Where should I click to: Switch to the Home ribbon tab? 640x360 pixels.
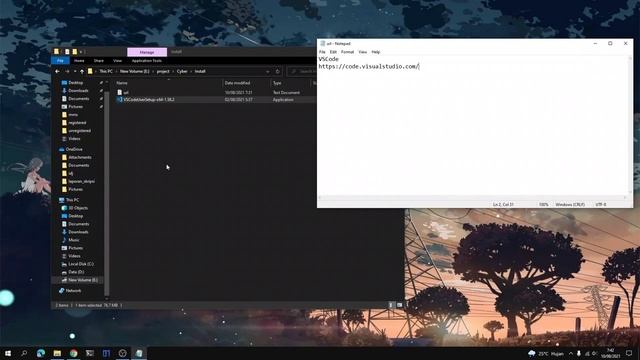(x=79, y=60)
